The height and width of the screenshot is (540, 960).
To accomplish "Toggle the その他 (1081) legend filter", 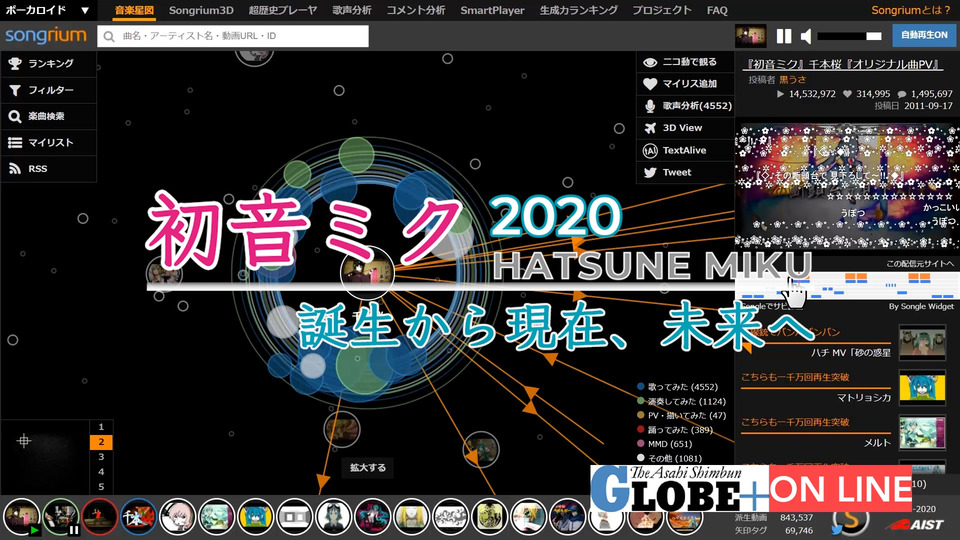I will tap(669, 458).
